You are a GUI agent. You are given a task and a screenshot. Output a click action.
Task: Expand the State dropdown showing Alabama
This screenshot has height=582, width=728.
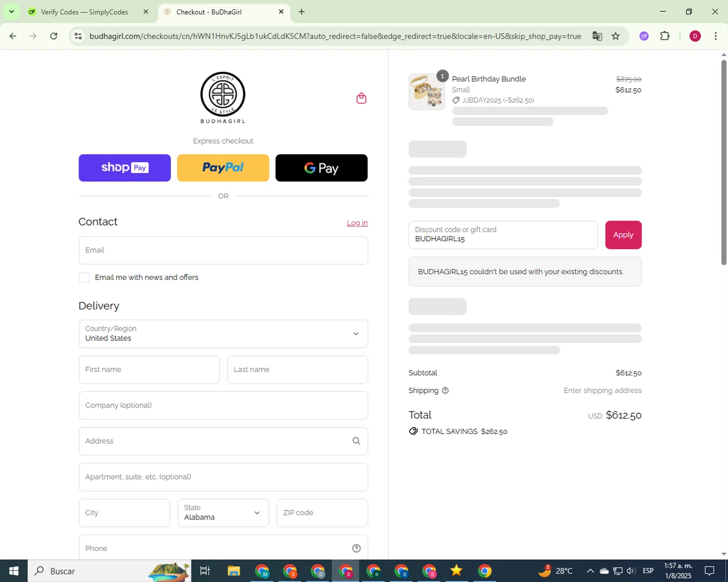(223, 513)
